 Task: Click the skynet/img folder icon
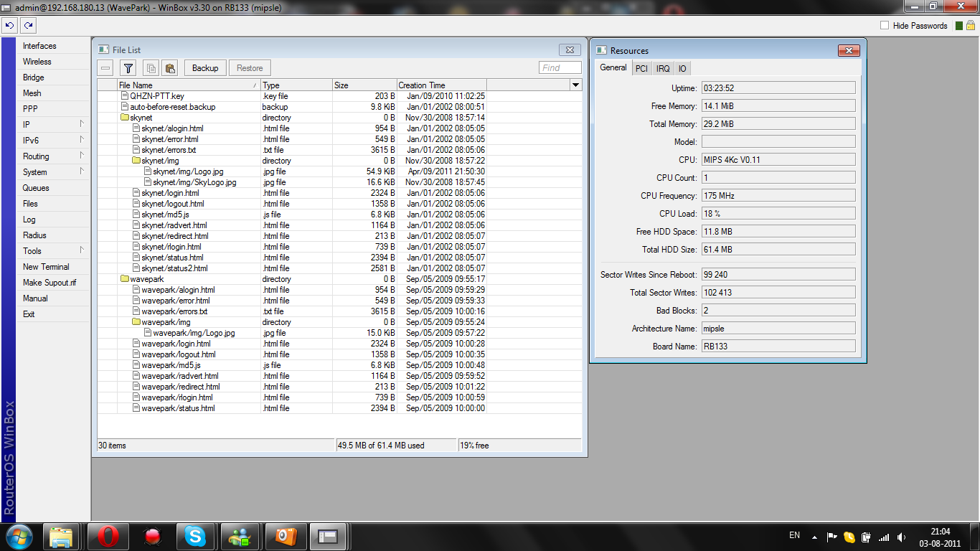[x=136, y=161]
